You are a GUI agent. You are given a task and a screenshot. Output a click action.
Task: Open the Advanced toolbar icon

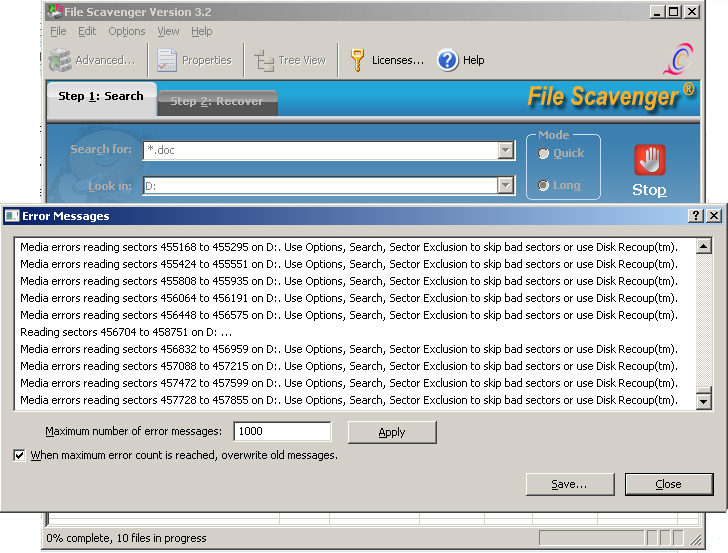pyautogui.click(x=60, y=60)
